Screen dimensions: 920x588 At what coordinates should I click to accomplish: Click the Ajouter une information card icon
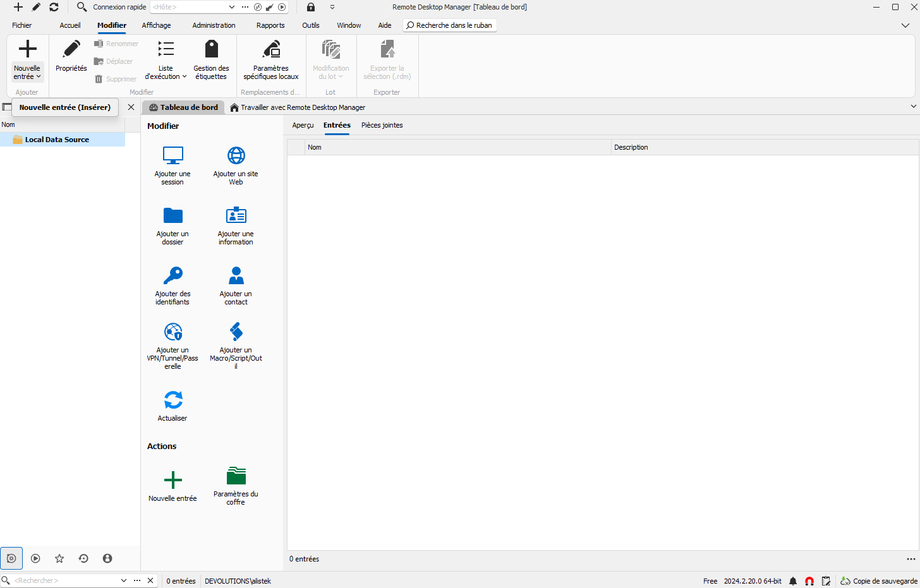[x=236, y=215]
